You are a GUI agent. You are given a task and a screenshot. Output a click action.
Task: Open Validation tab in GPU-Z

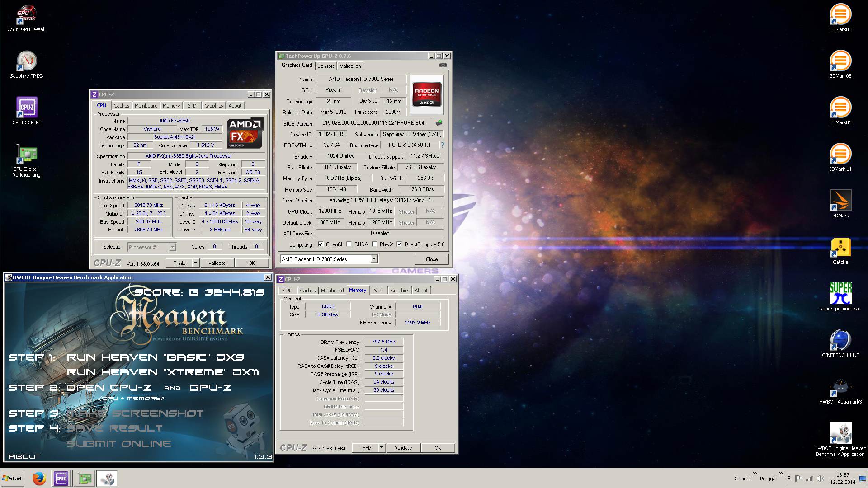pyautogui.click(x=350, y=66)
